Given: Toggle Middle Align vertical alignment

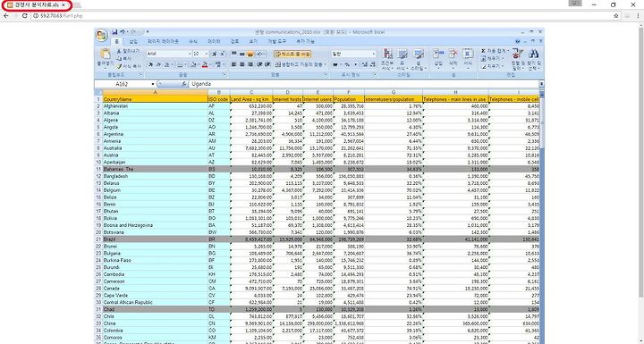Looking at the screenshot, I should point(241,54).
